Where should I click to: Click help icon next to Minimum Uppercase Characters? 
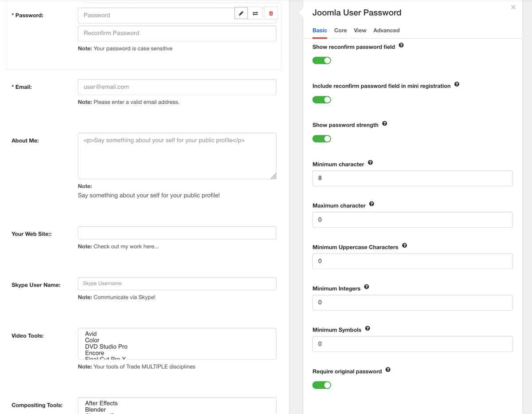(404, 246)
